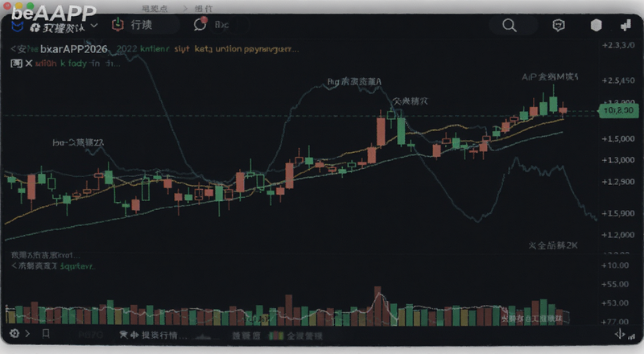Click the bookmark icon in bottom toolbar

tap(46, 333)
